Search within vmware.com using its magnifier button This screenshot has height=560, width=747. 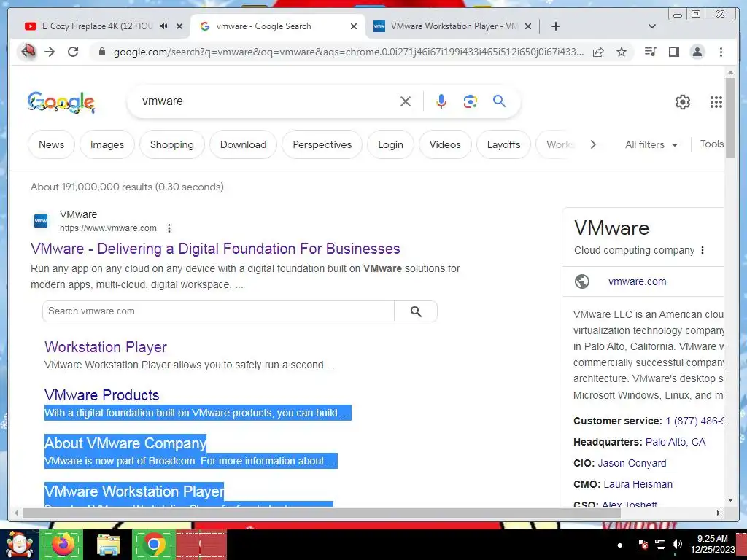tap(416, 311)
